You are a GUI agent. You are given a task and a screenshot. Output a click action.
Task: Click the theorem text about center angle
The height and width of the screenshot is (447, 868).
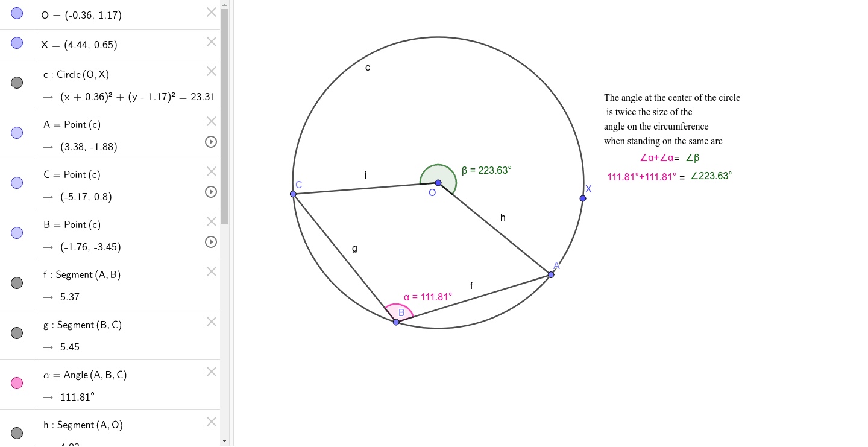(672, 119)
